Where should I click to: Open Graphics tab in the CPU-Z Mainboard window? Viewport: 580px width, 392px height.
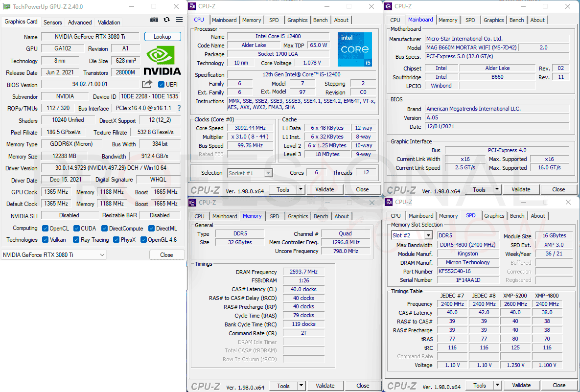click(x=494, y=20)
